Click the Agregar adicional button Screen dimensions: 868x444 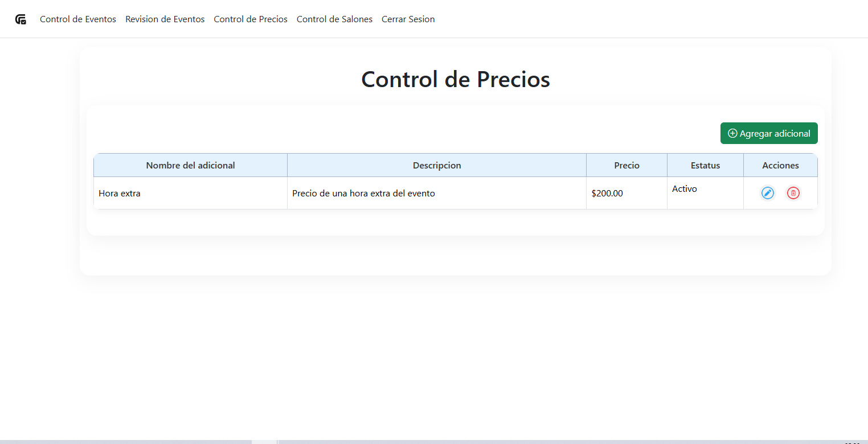pyautogui.click(x=769, y=133)
